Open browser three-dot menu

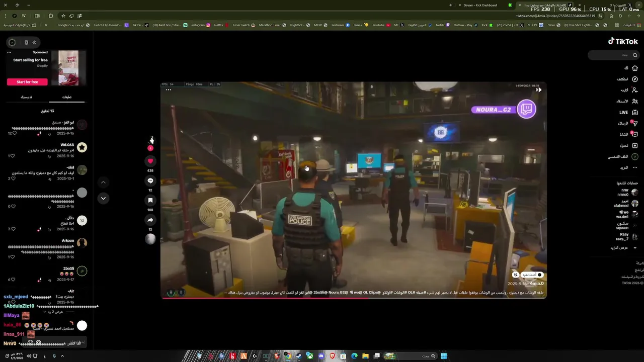click(x=6, y=16)
